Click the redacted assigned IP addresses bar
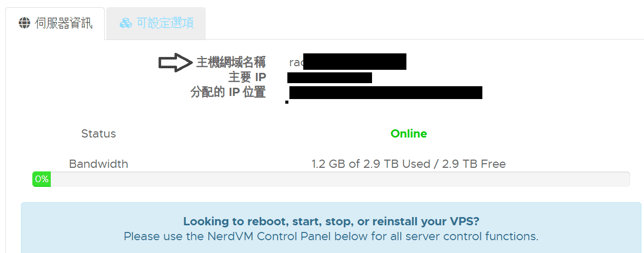 pos(386,93)
